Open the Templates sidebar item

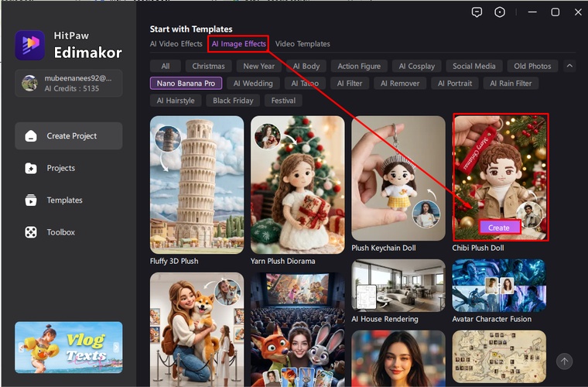(69, 200)
